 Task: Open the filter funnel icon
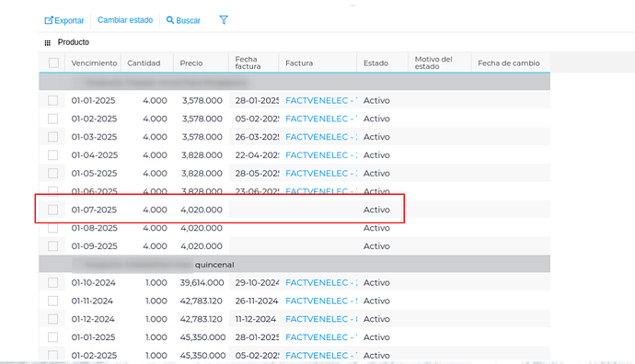pos(224,20)
